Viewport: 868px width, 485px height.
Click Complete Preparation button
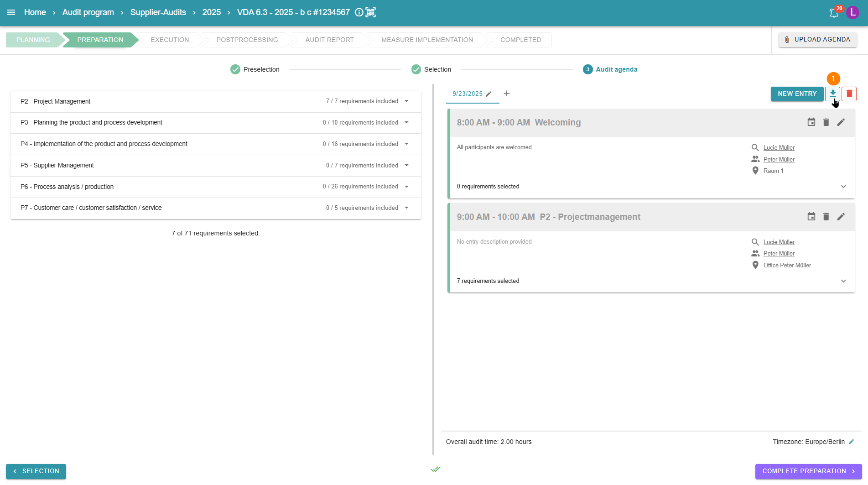click(x=808, y=471)
